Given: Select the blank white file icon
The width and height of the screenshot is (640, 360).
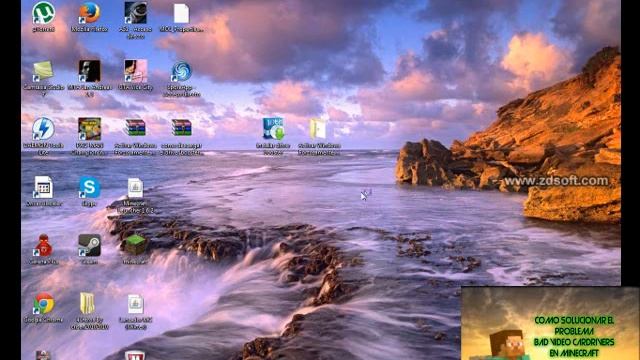Looking at the screenshot, I should tap(181, 13).
